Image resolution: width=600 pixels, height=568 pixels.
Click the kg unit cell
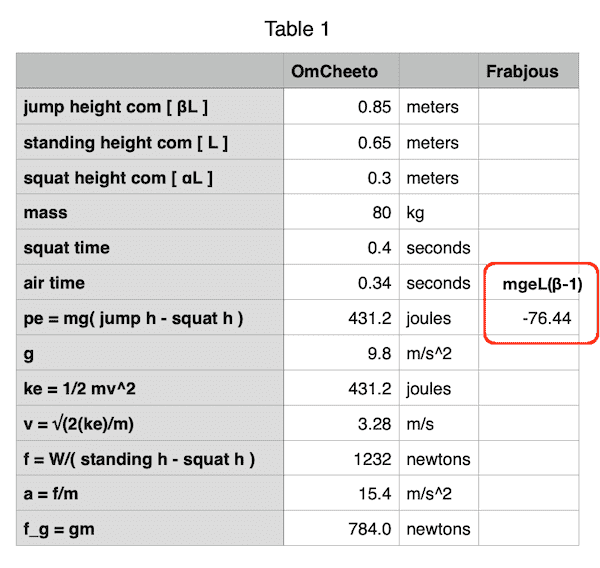(438, 213)
